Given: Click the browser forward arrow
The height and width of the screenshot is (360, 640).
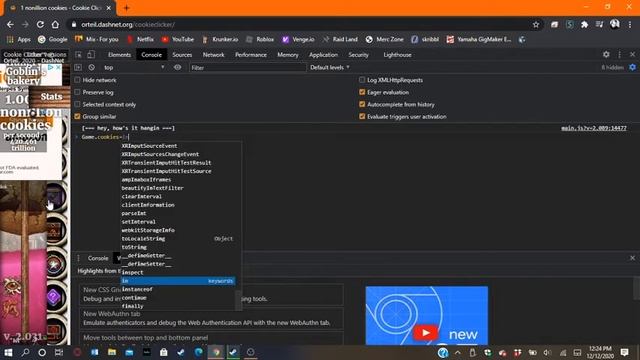Looking at the screenshot, I should 25,24.
